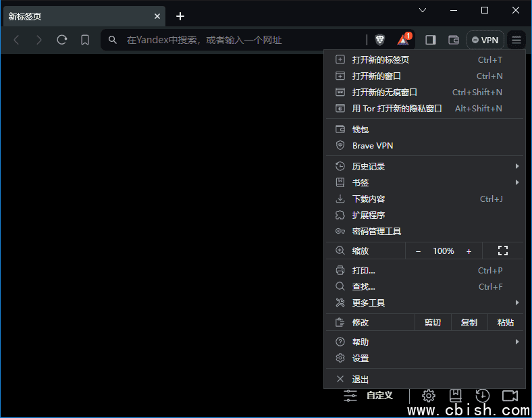Select 打开新的无痕窗口 menu item
Image resolution: width=532 pixels, height=418 pixels.
pos(385,92)
